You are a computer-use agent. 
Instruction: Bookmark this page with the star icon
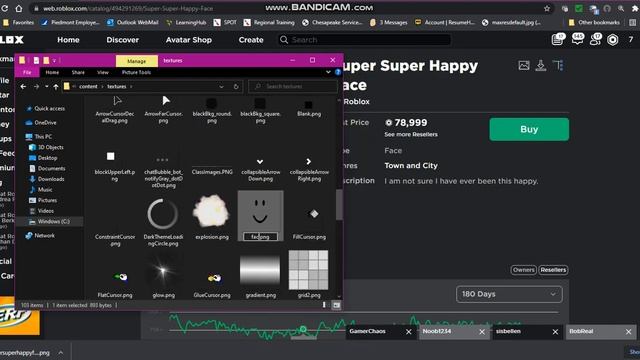tap(547, 8)
